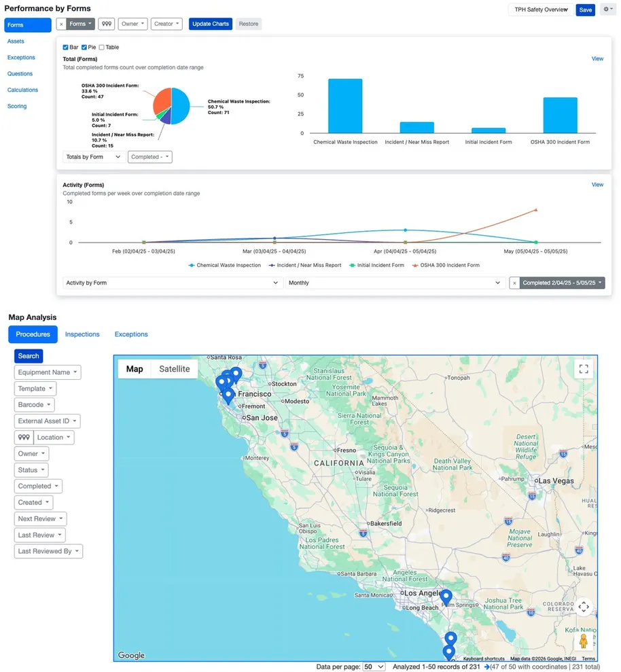Viewport: 621px width, 672px height.
Task: Toggle fullscreen map view
Action: [x=583, y=368]
